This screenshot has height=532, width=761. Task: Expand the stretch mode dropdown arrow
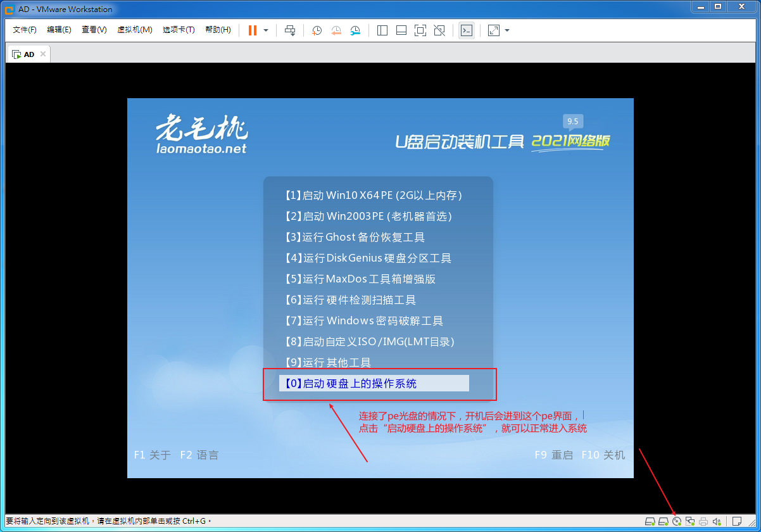[x=507, y=30]
